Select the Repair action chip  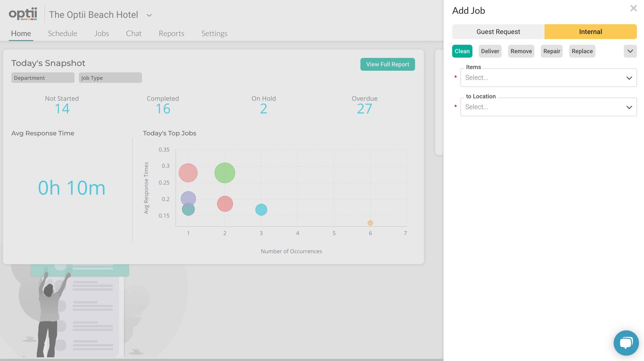coord(552,51)
